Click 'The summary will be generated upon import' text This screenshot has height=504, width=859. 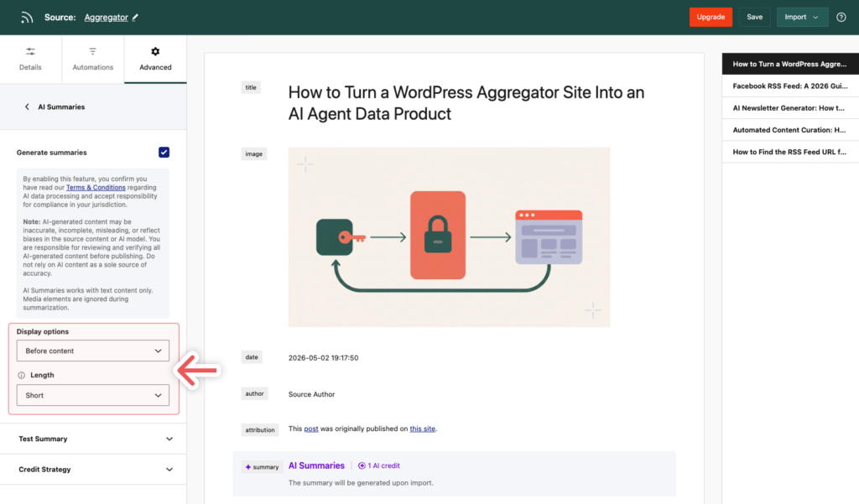pyautogui.click(x=361, y=483)
